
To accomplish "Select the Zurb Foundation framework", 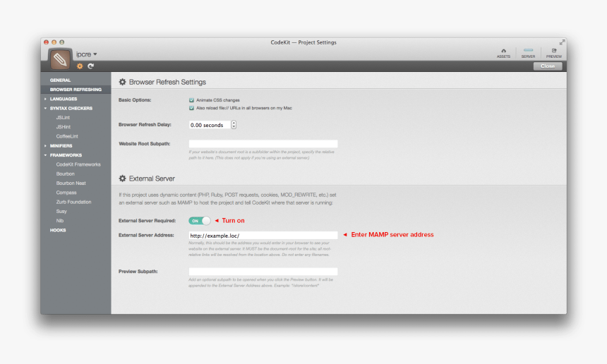I will click(73, 202).
